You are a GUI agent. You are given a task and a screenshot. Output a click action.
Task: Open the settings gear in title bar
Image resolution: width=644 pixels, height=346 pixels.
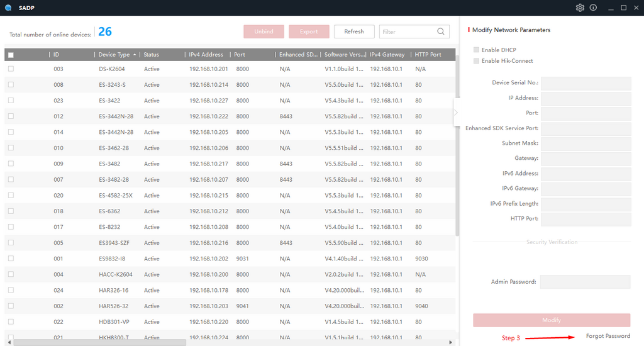pos(580,8)
